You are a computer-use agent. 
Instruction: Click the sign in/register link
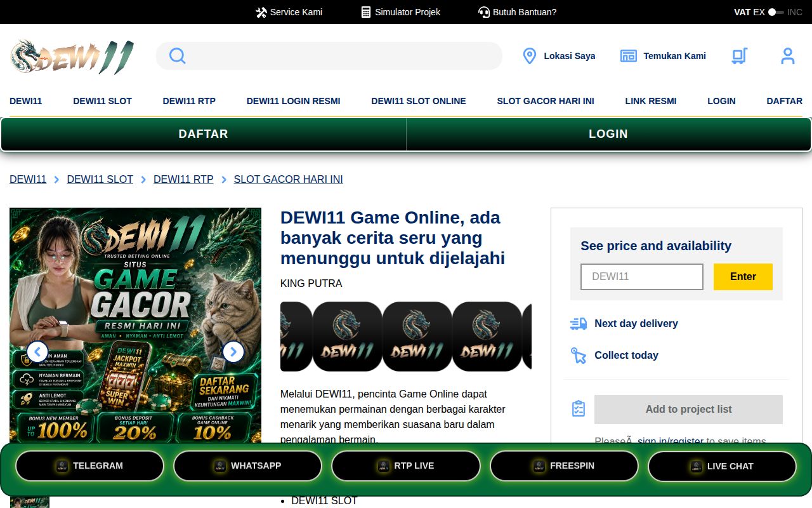pyautogui.click(x=671, y=441)
